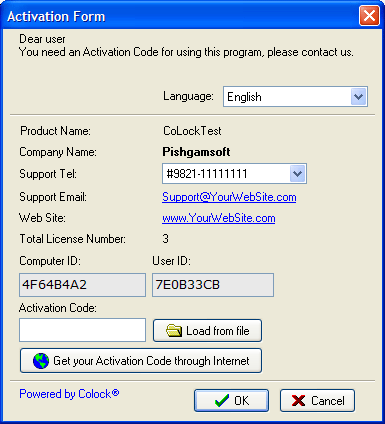This screenshot has height=424, width=385.
Task: Click the Activation Form title bar
Action: 180,16
